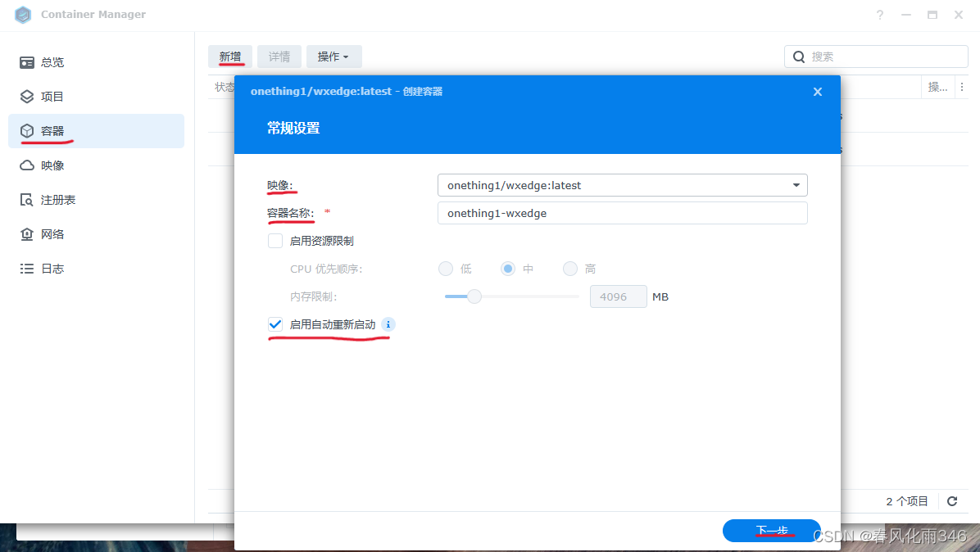Uncheck 启用自动重新启动 auto-restart checkbox
980x552 pixels.
pyautogui.click(x=275, y=324)
